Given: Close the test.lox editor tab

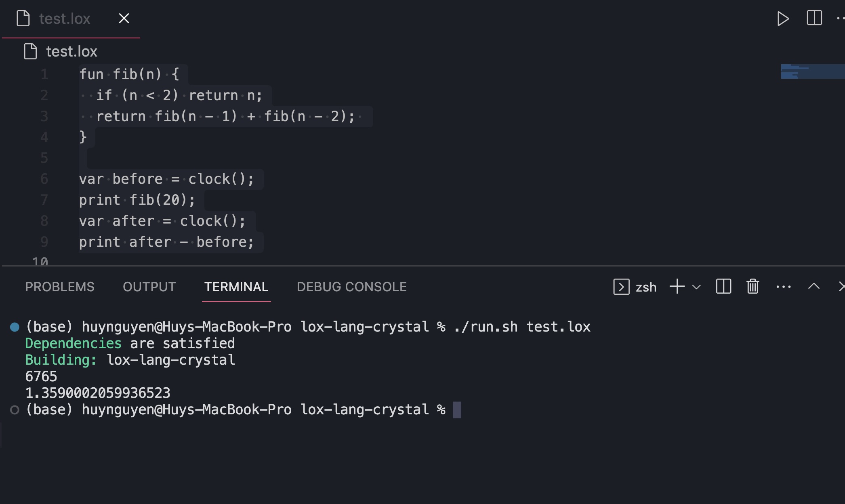Looking at the screenshot, I should (x=124, y=18).
